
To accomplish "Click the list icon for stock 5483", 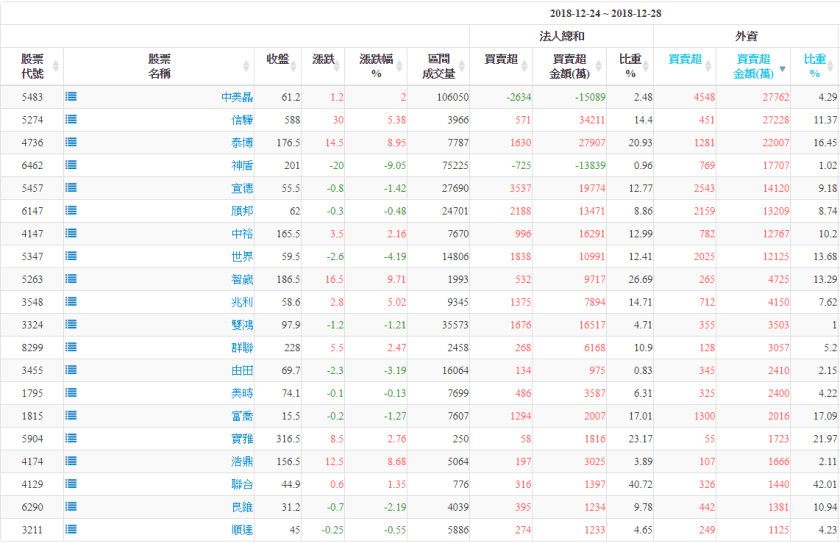I will click(x=71, y=97).
